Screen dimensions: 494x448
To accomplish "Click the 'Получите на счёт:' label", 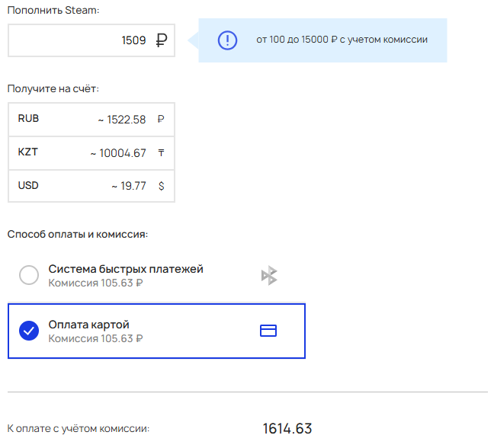I will point(53,89).
